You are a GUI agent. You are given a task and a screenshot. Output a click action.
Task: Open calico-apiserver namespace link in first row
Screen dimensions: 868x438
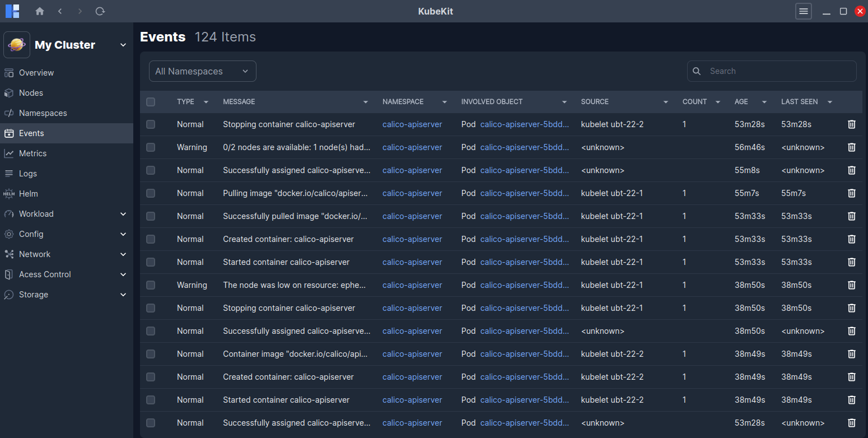click(x=412, y=124)
